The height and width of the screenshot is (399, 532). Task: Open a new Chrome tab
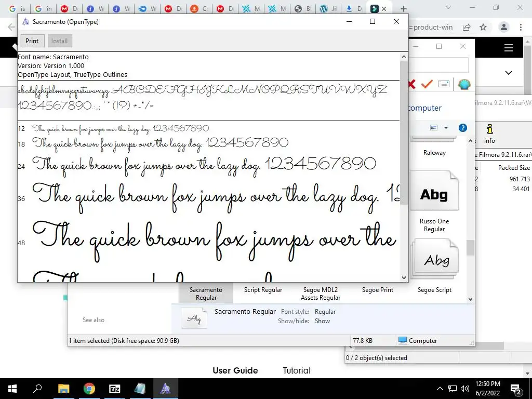coord(403,9)
